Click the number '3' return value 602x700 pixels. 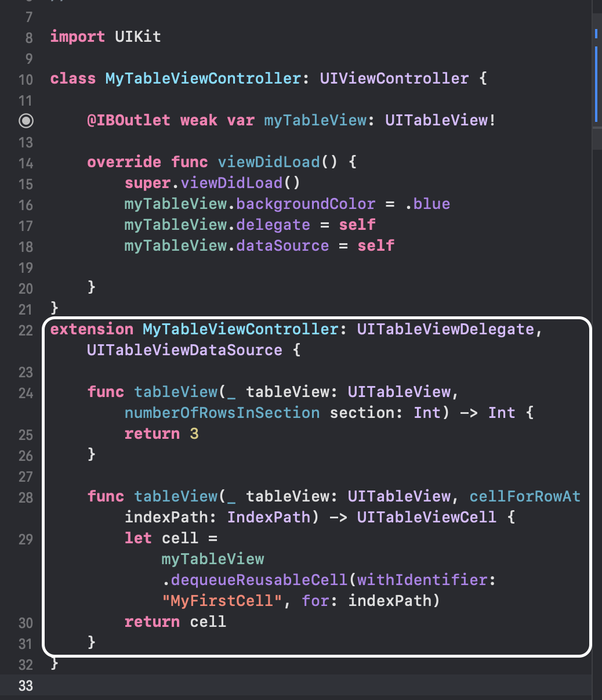(194, 434)
